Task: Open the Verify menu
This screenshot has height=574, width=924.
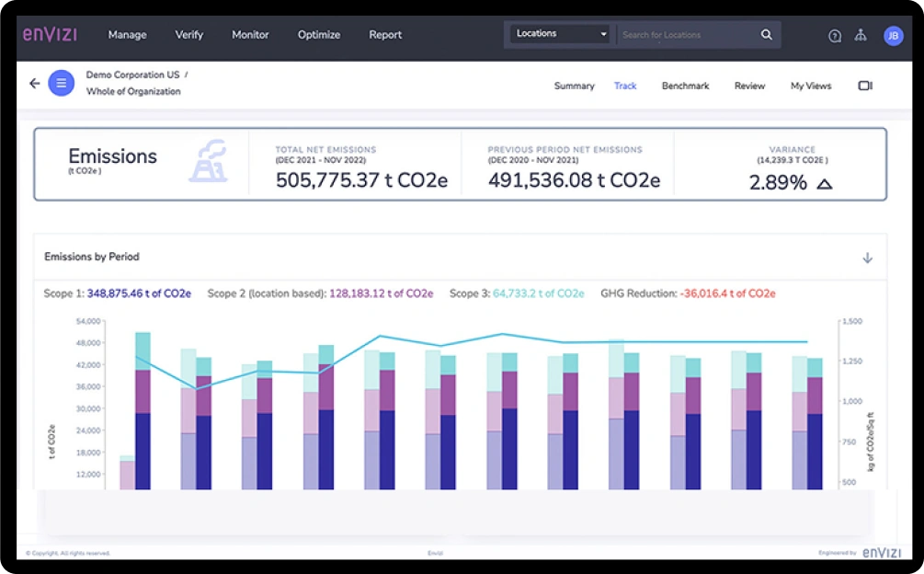Action: click(189, 35)
